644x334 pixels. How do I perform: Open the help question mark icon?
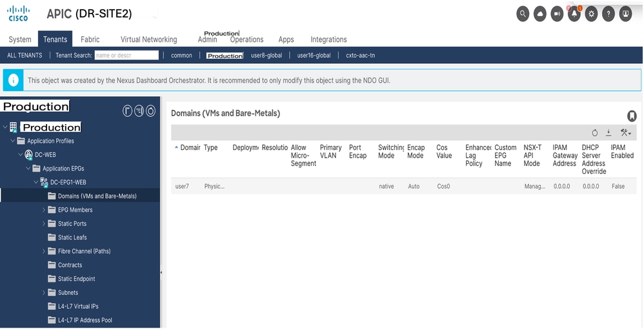point(609,14)
